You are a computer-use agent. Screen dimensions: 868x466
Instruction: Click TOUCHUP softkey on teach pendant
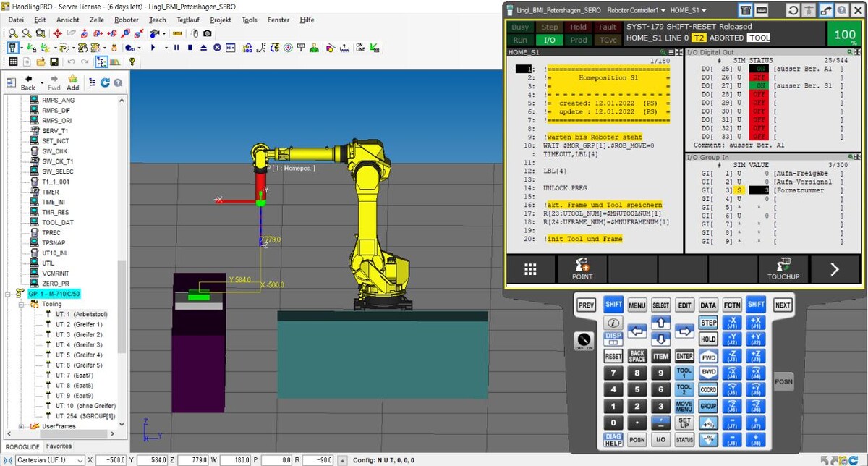click(783, 269)
